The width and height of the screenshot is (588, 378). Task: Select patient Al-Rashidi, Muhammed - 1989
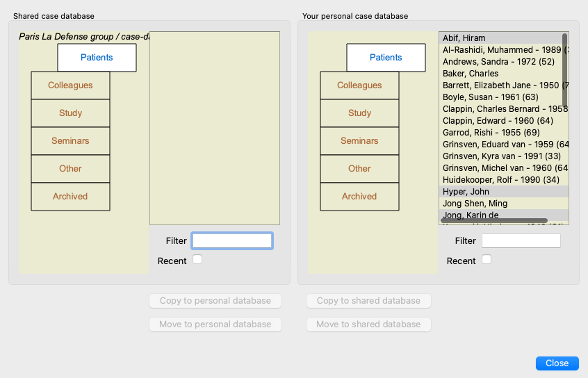coord(504,50)
